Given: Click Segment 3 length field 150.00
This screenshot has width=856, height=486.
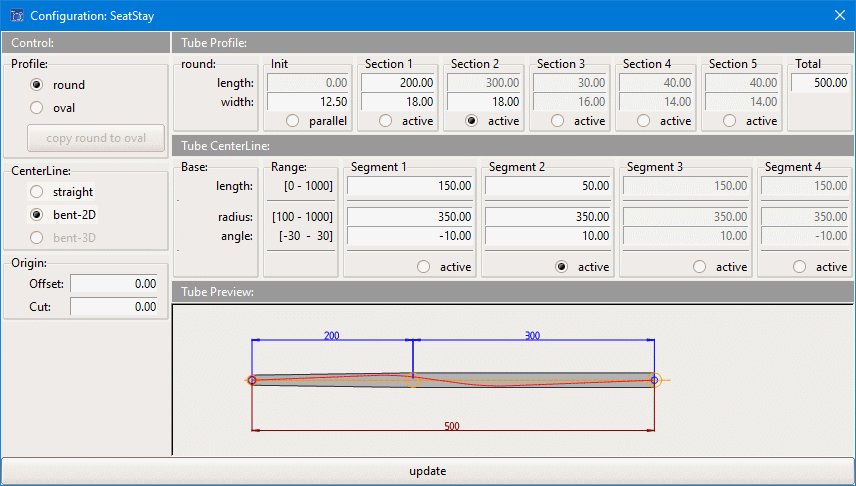Looking at the screenshot, I should (x=687, y=186).
